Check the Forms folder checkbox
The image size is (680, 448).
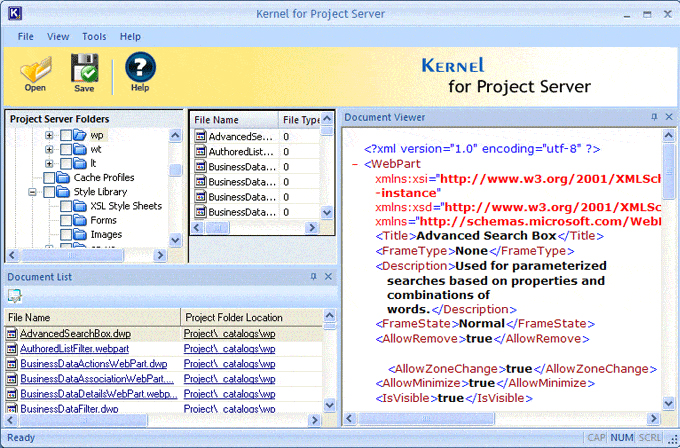(x=65, y=221)
